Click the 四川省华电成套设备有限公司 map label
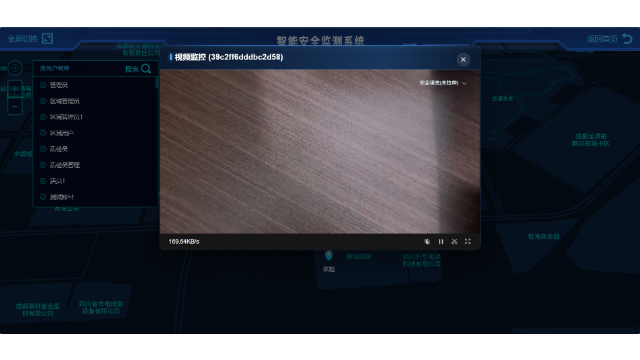Screen dimensions: 640x360 tap(101, 307)
